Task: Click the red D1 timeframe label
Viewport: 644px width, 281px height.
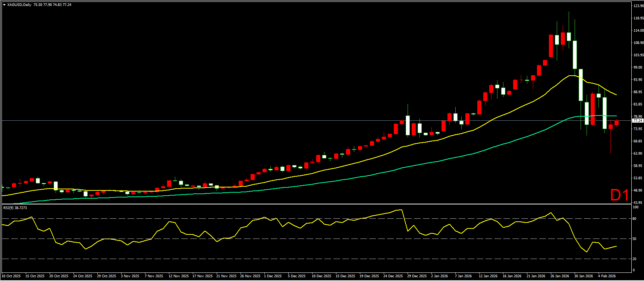Action: coord(619,195)
